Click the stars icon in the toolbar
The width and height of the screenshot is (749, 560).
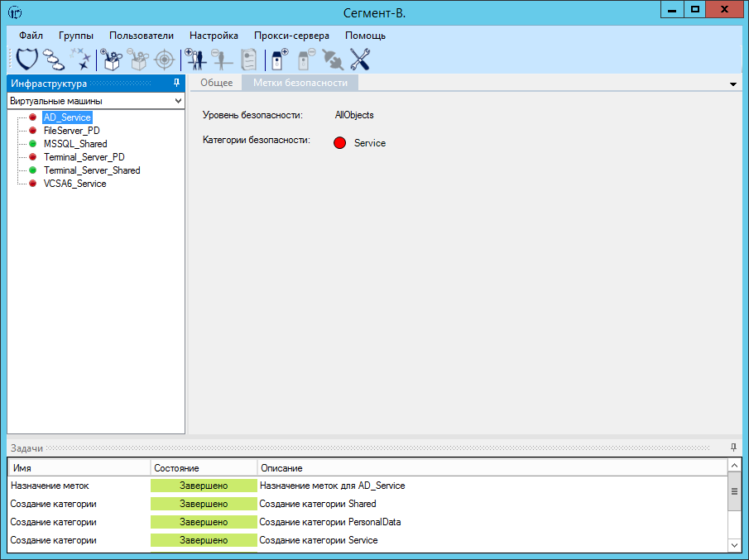click(x=81, y=60)
